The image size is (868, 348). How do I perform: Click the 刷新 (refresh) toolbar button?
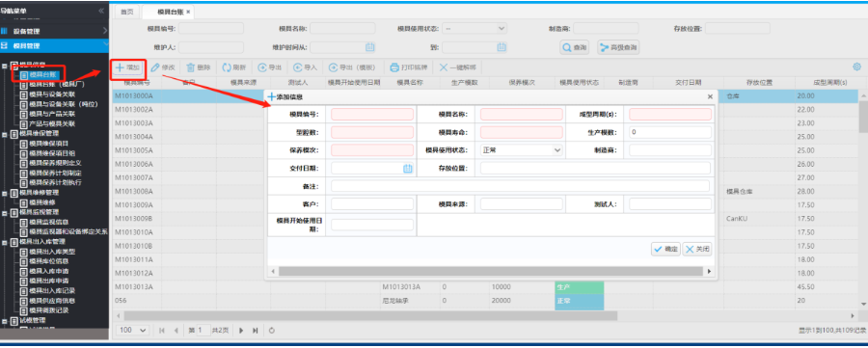tap(234, 67)
